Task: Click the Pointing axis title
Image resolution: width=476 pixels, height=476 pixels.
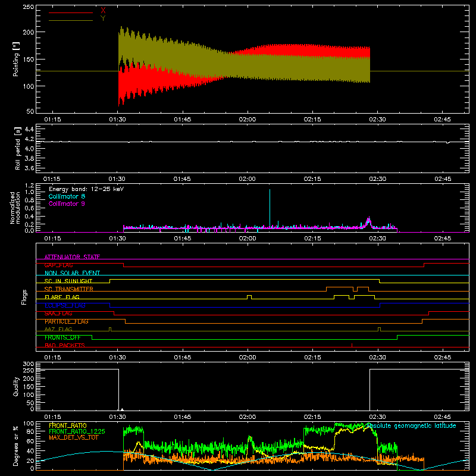Action: coord(16,59)
